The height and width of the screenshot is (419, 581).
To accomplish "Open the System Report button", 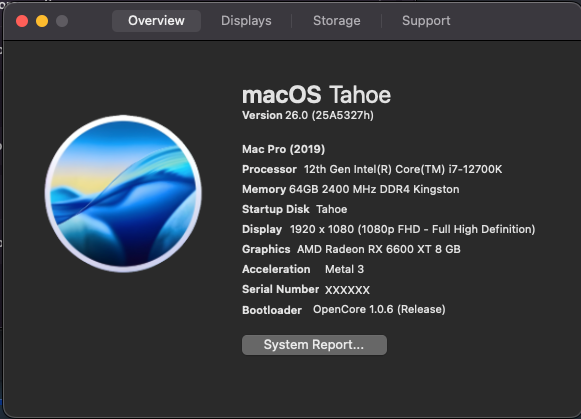I will point(314,345).
